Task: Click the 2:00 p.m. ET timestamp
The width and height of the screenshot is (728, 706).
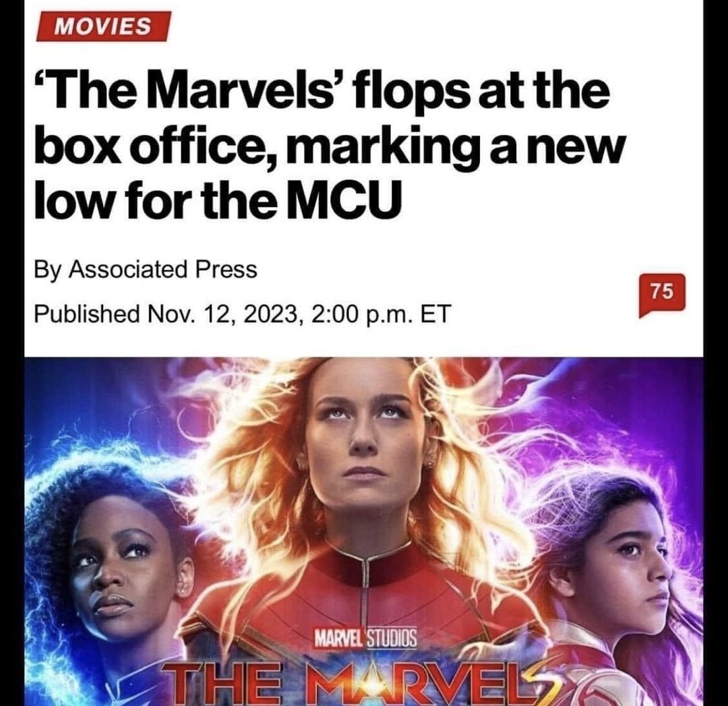Action: click(381, 314)
